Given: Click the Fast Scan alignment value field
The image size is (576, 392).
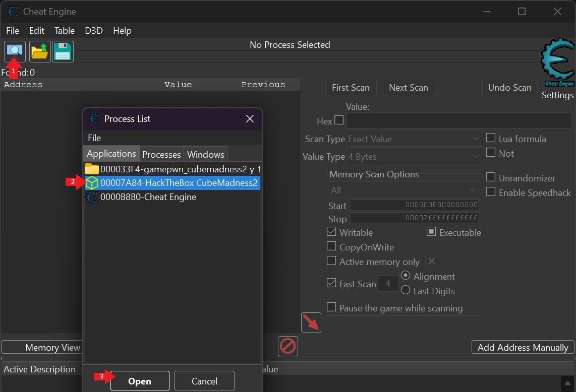Looking at the screenshot, I should (387, 283).
